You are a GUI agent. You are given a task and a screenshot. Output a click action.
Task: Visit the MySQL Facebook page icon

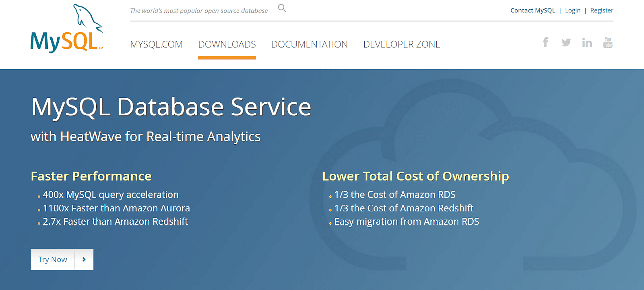tap(545, 42)
